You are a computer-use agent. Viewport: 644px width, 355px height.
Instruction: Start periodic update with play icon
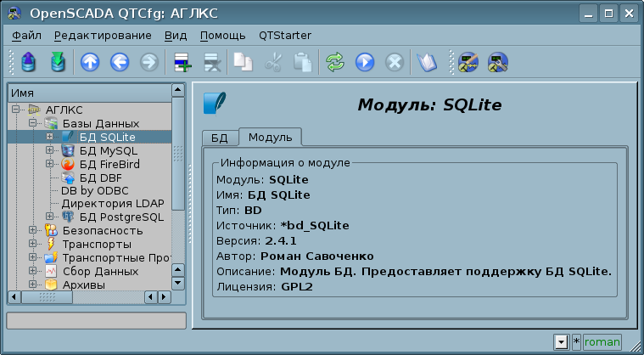tap(365, 63)
